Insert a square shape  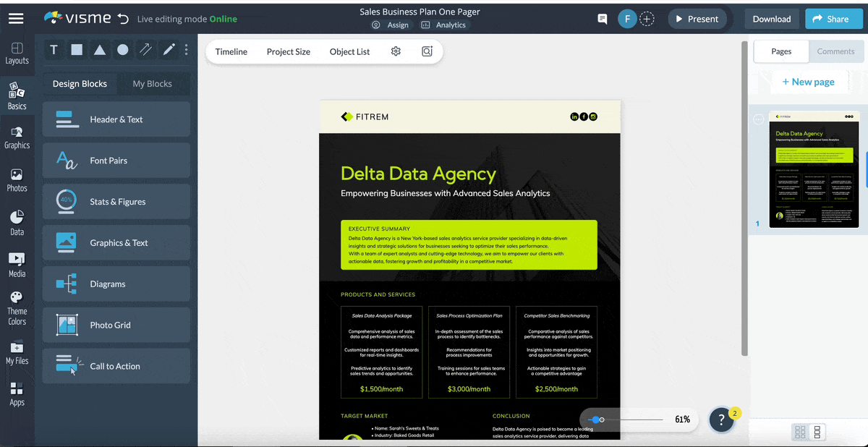[x=77, y=49]
